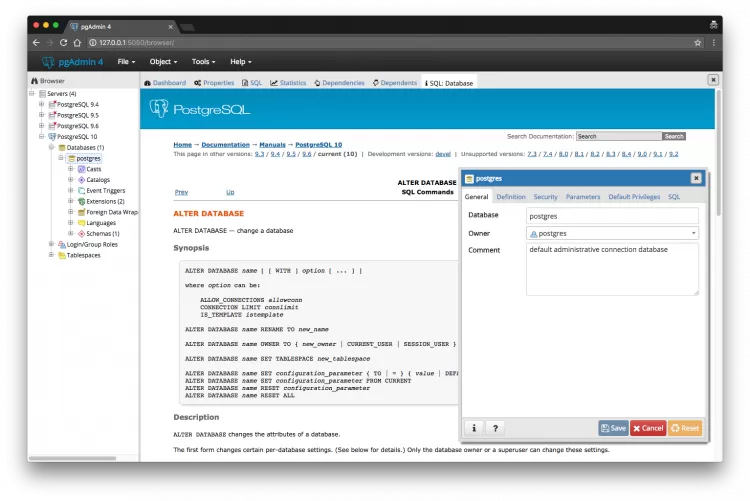Click the Casts node icon
The height and width of the screenshot is (501, 750).
pos(81,169)
